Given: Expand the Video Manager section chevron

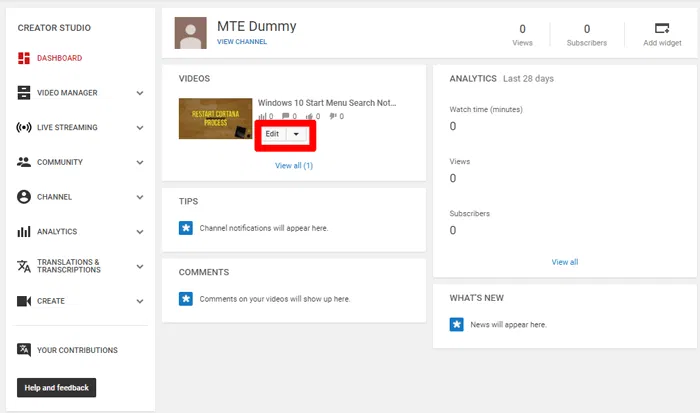Looking at the screenshot, I should click(x=140, y=93).
